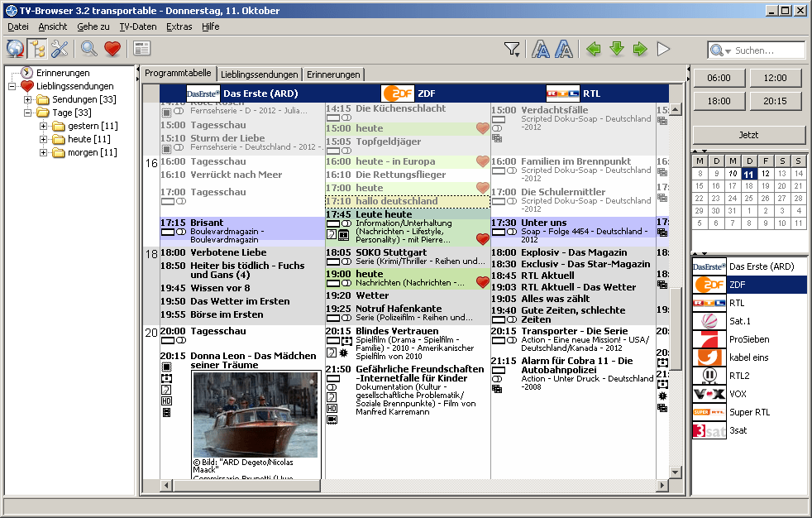
Task: Select Super RTL in the channel list
Action: 749,412
